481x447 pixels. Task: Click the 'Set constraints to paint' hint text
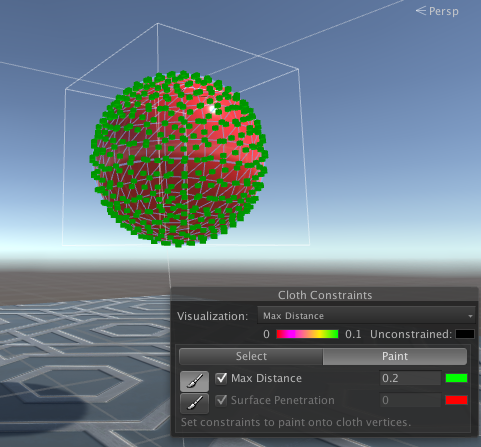click(x=296, y=422)
